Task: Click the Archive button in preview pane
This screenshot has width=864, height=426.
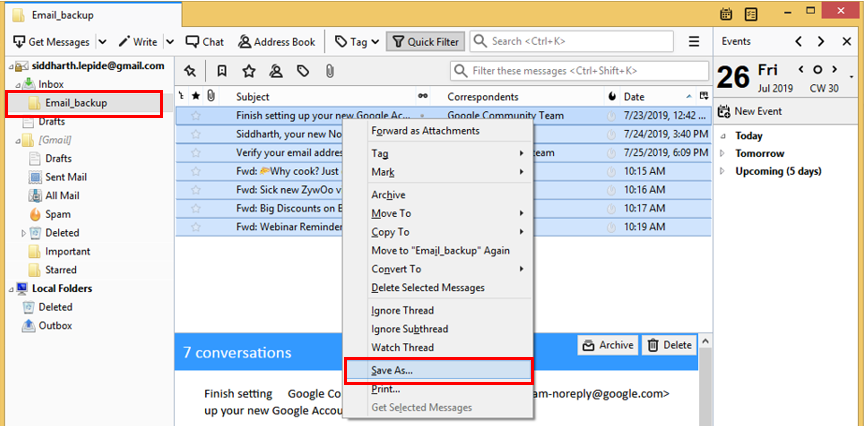Action: [x=608, y=346]
